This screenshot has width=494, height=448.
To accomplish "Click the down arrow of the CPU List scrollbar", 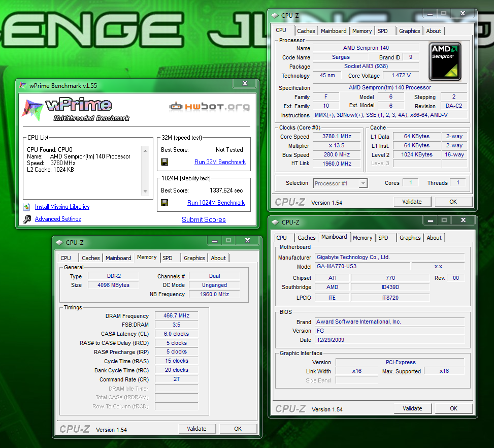I will coord(145,191).
